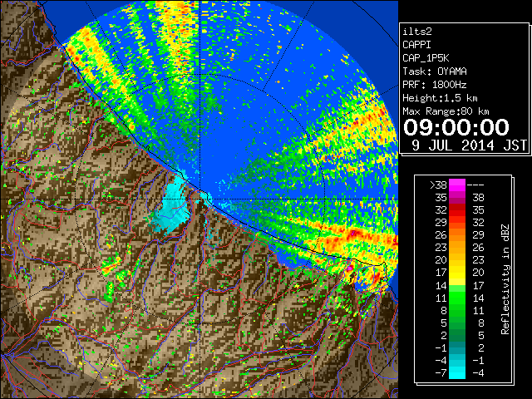Click the 'Task: OYAMA' line
The image size is (532, 399).
pyautogui.click(x=435, y=71)
